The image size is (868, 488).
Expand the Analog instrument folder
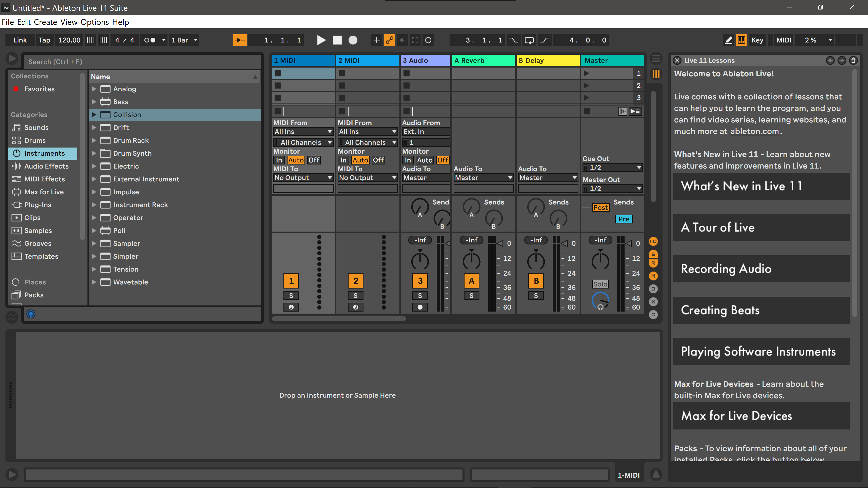tap(94, 89)
